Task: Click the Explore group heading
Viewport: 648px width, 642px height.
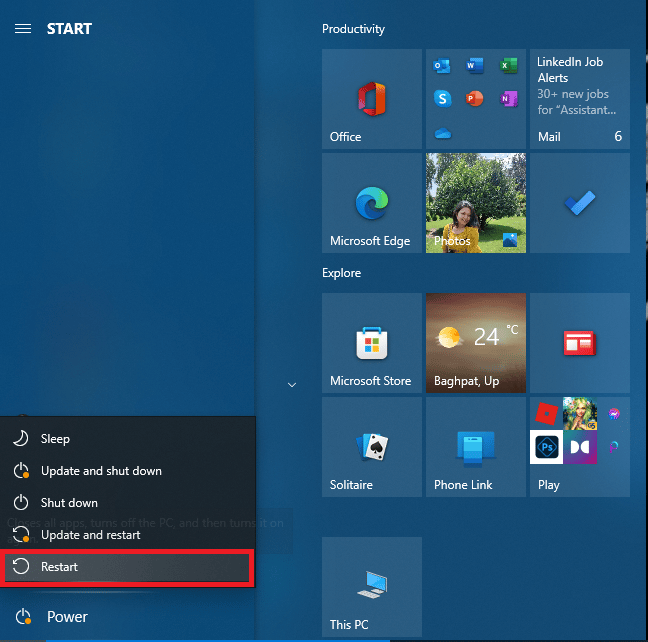Action: pos(341,273)
